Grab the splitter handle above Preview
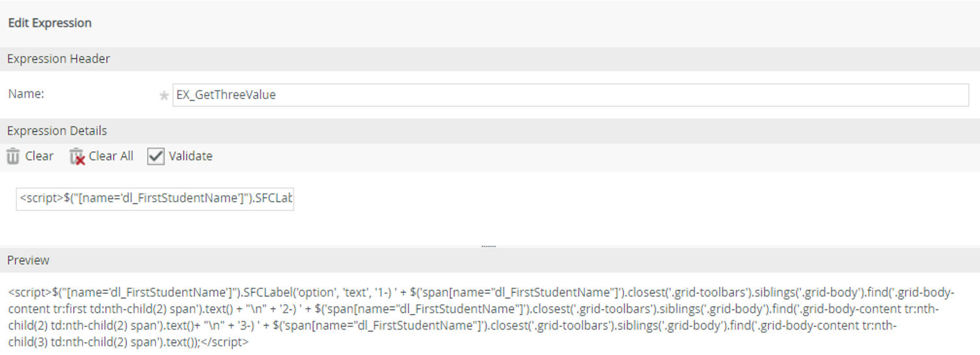Viewport: 980px width, 355px height. pyautogui.click(x=489, y=246)
